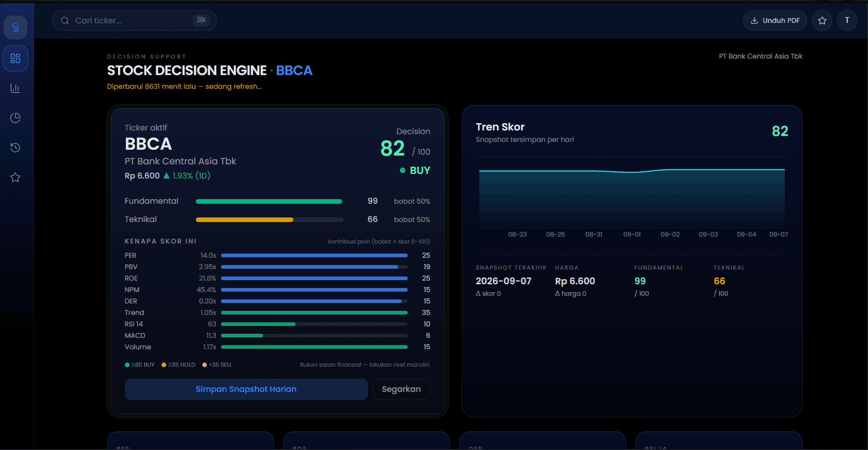Select the dashboard grid icon in sidebar
Screen dimensions: 868x450
(x=16, y=59)
